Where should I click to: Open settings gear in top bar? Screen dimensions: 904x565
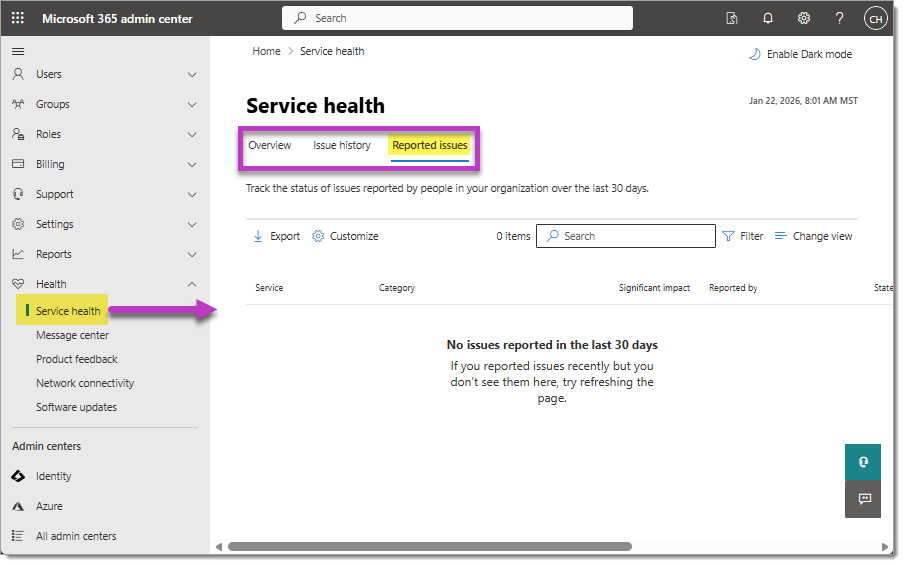point(804,18)
